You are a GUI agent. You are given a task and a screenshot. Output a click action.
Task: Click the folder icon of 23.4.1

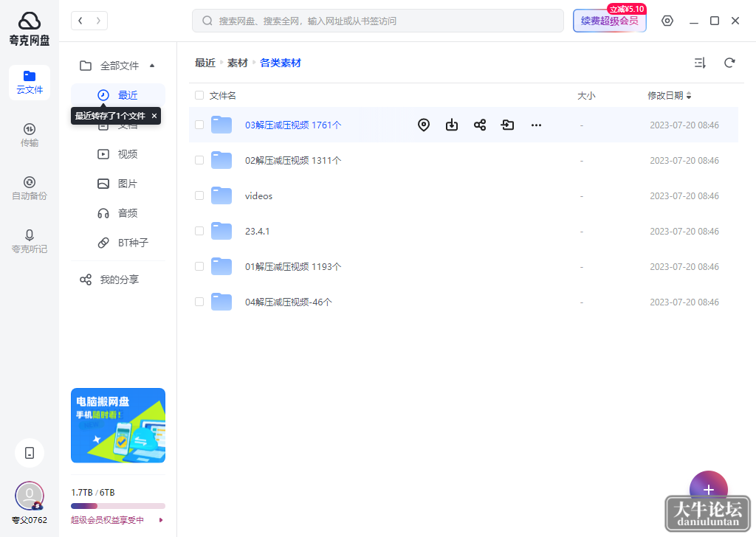(x=221, y=231)
